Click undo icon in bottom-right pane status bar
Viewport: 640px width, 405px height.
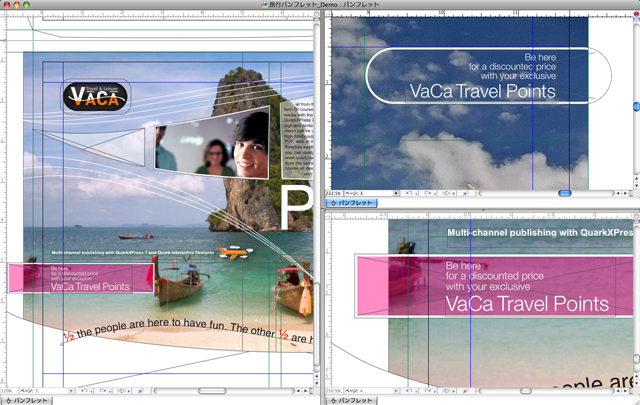(409, 391)
